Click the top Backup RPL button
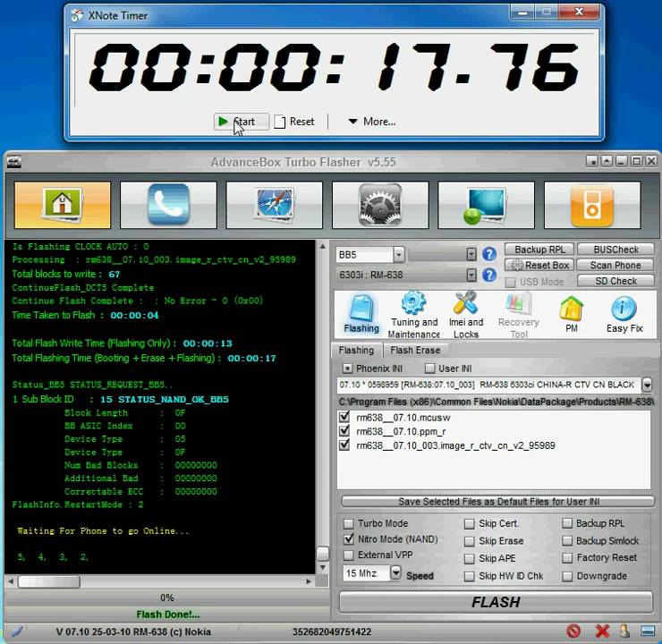This screenshot has height=644, width=662. click(539, 250)
